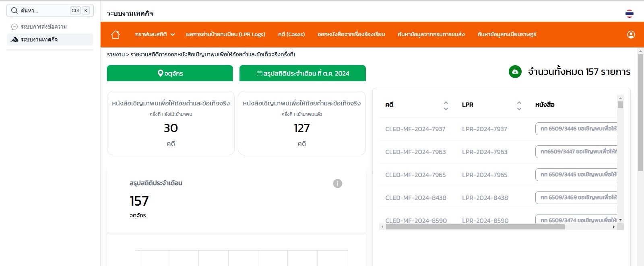
Task: Click case CLED-MF-2024-7965
Action: [415, 175]
